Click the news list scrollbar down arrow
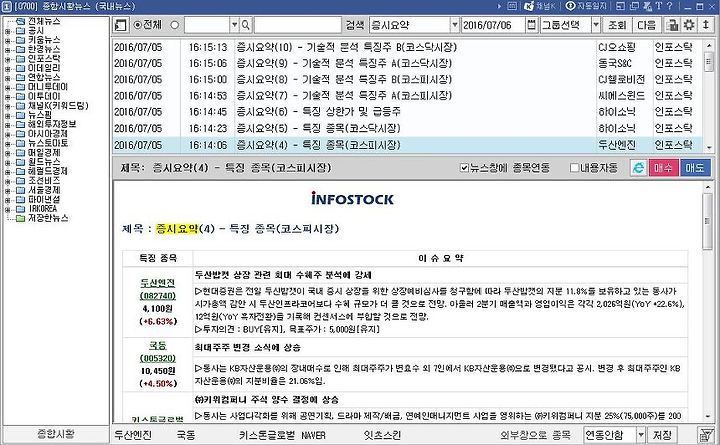The width and height of the screenshot is (720, 445). (x=709, y=147)
